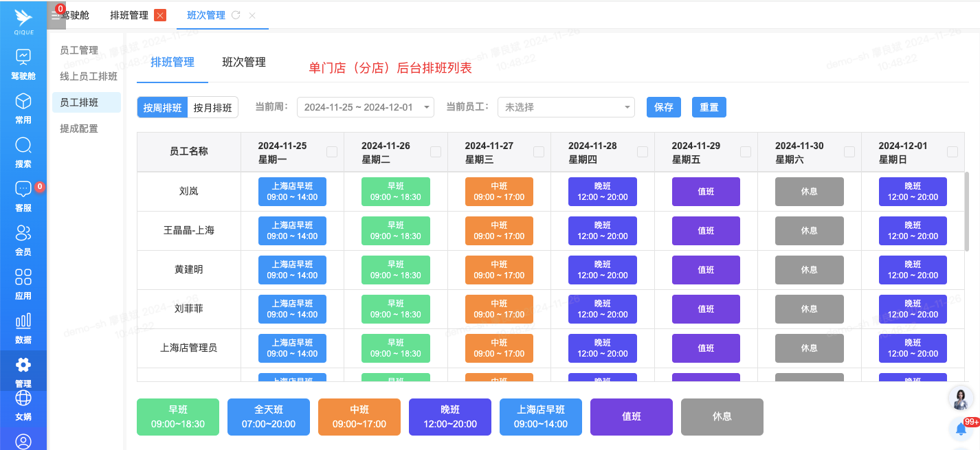Tick the 2024-11-28 星期四 column checkbox
Viewport: 980px width, 450px height.
(x=643, y=152)
